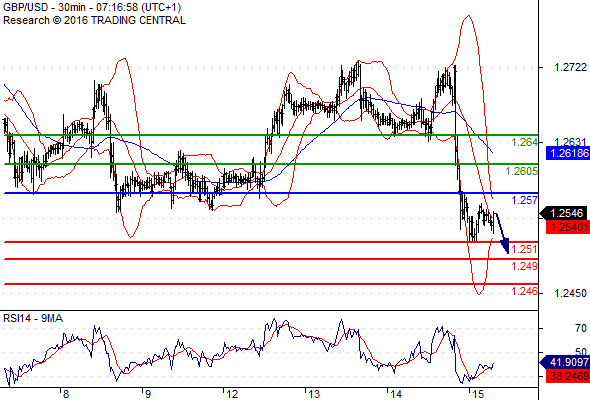Click date marker 15 on time axis
The height and width of the screenshot is (400, 590).
click(478, 394)
